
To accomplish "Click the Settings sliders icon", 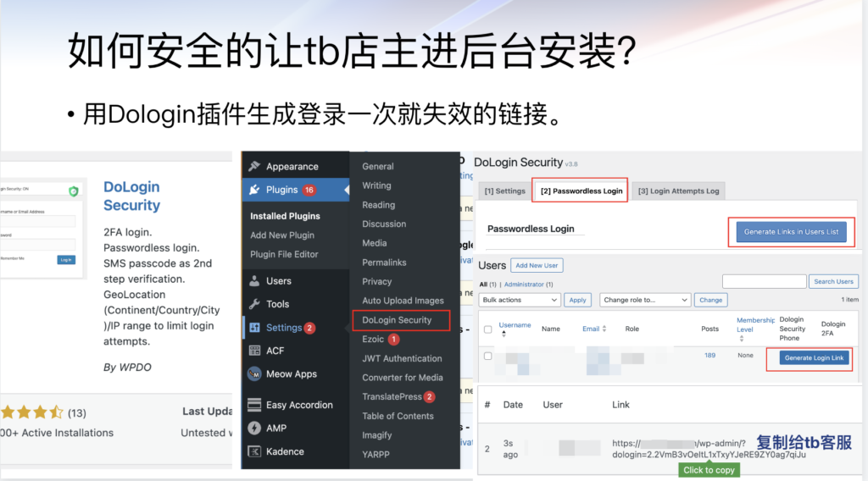I will click(x=254, y=328).
